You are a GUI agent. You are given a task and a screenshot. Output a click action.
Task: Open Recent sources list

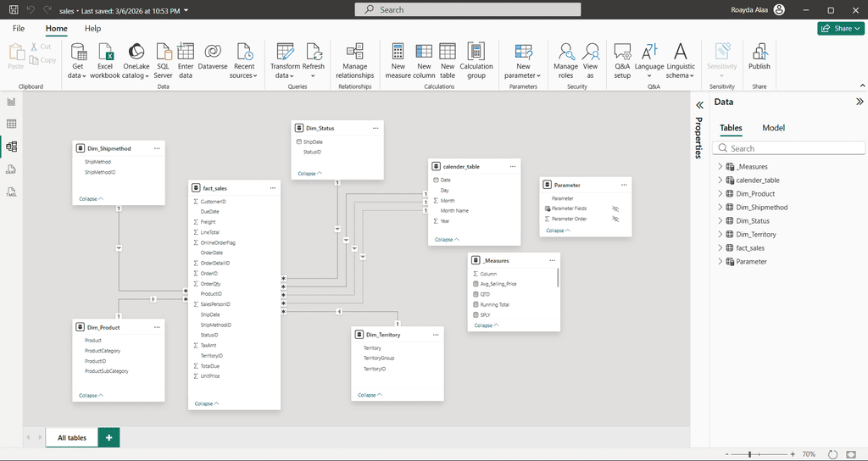point(243,61)
